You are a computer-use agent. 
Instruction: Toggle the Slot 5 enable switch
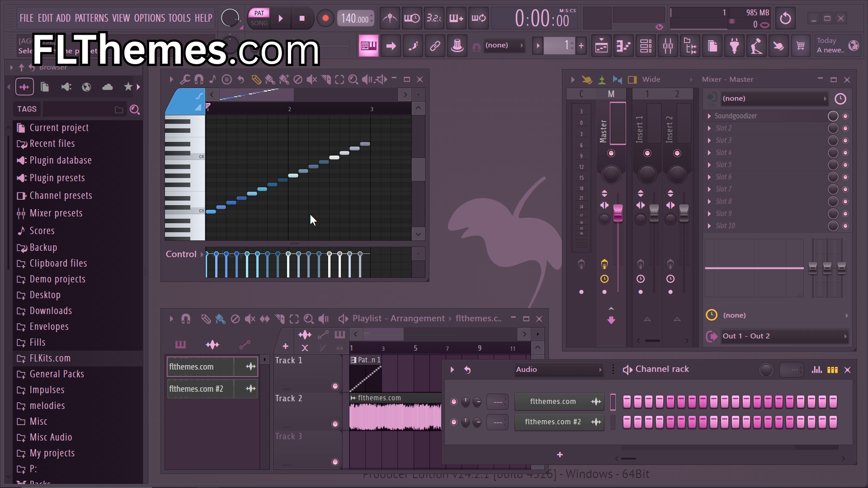click(x=845, y=165)
